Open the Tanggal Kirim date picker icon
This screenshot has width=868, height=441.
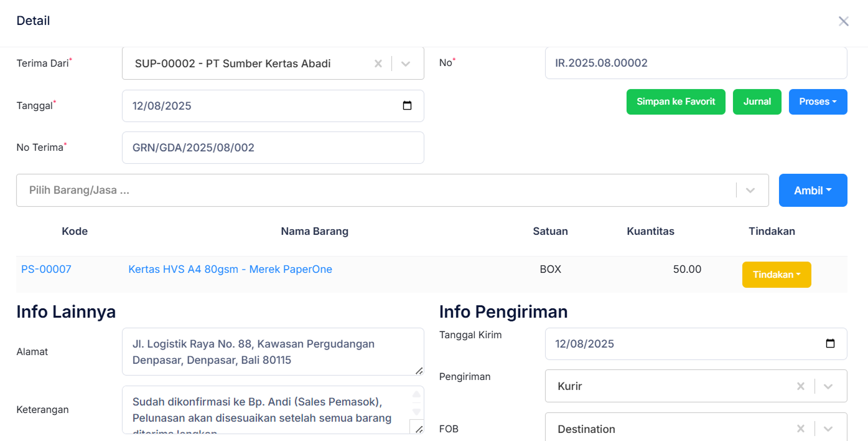(x=830, y=343)
